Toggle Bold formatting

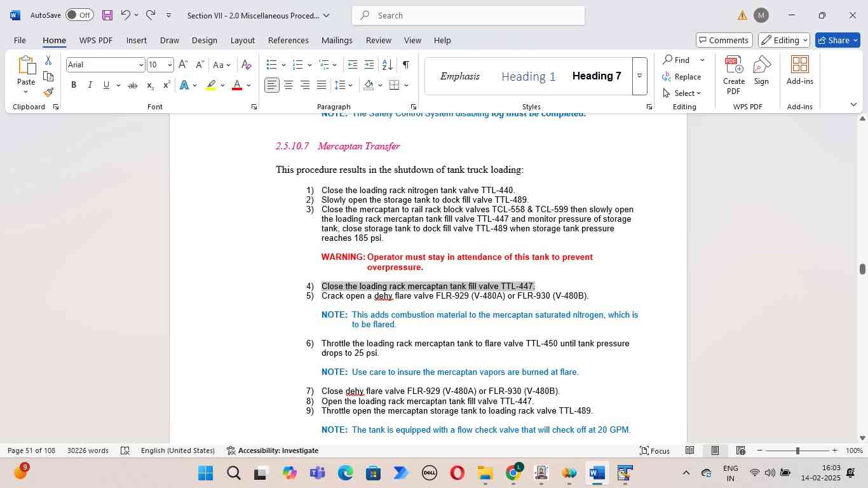tap(74, 85)
